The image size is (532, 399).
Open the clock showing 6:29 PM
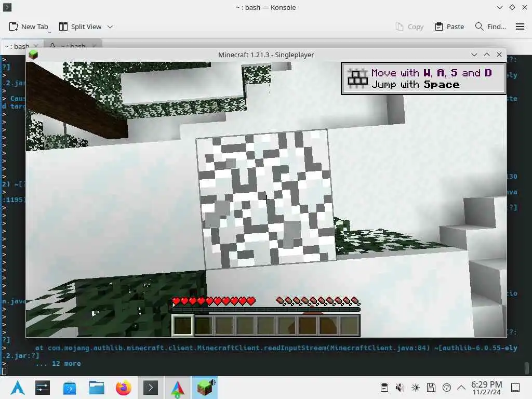coord(486,388)
